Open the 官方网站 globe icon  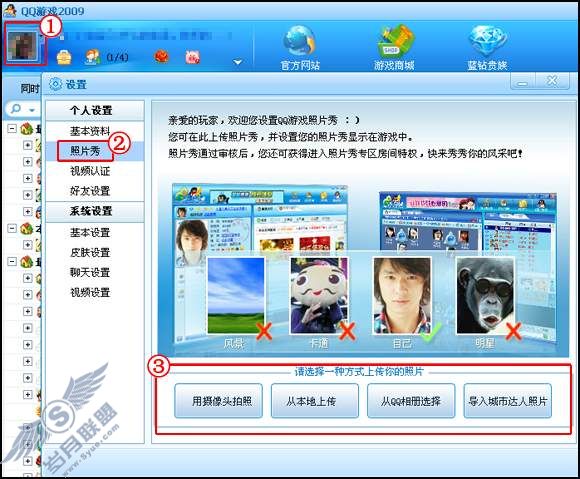300,41
